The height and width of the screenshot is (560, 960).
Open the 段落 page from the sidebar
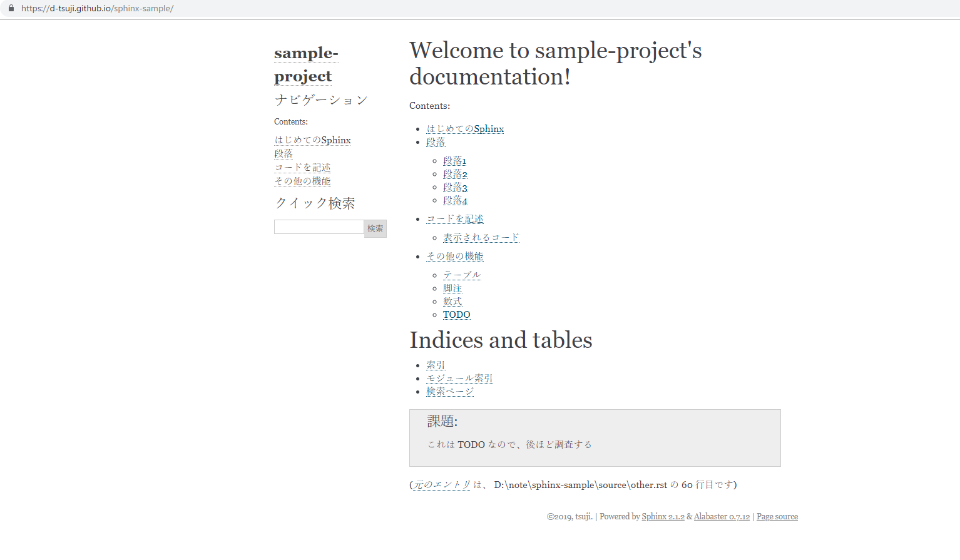coord(283,153)
